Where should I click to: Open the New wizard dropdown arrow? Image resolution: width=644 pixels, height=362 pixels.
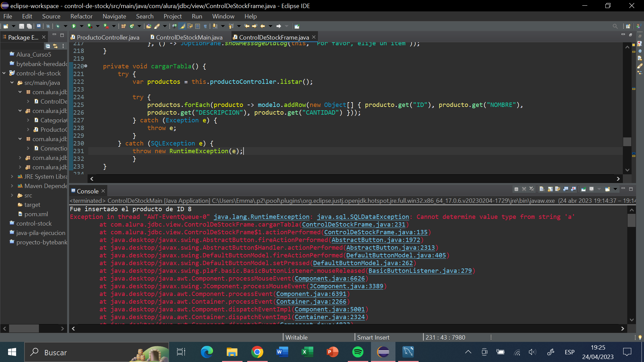(13, 26)
